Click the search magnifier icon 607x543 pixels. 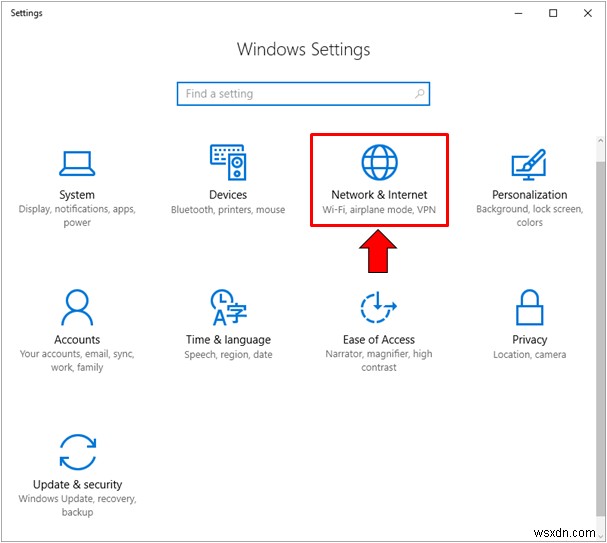[x=420, y=93]
